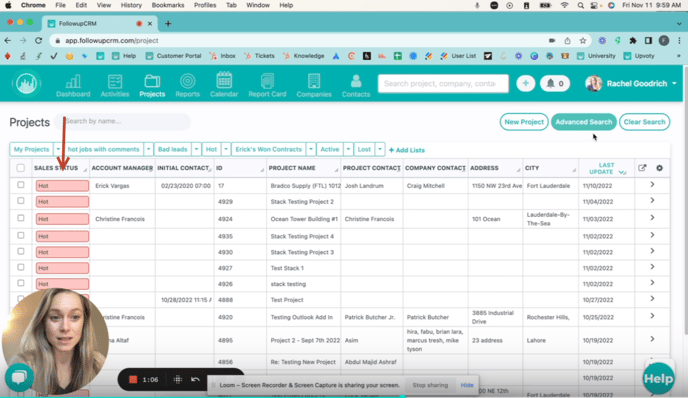Click the Hot status for Test Stack 1
The height and width of the screenshot is (398, 688).
[x=62, y=268]
